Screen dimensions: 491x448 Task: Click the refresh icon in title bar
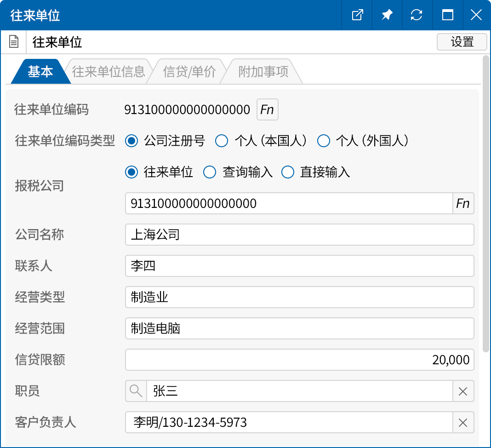(417, 15)
